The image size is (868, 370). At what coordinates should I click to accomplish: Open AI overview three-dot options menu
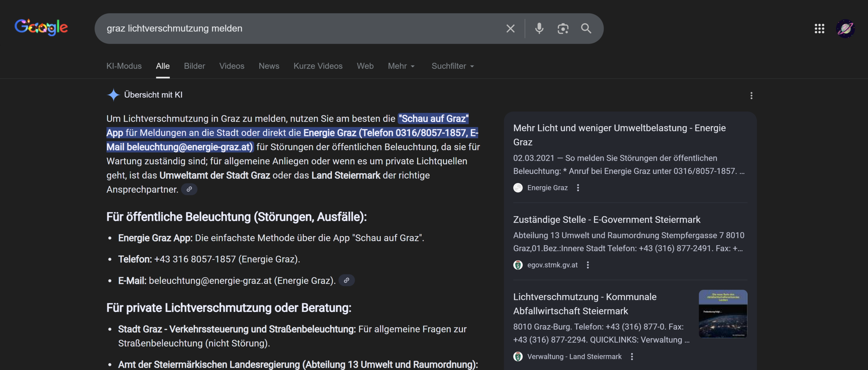point(751,96)
